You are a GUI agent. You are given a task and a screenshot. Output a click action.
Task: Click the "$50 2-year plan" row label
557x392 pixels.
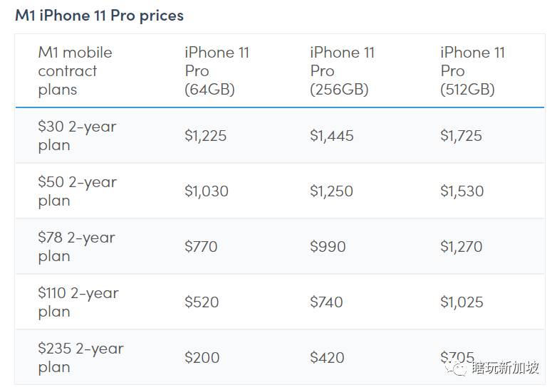(x=77, y=191)
